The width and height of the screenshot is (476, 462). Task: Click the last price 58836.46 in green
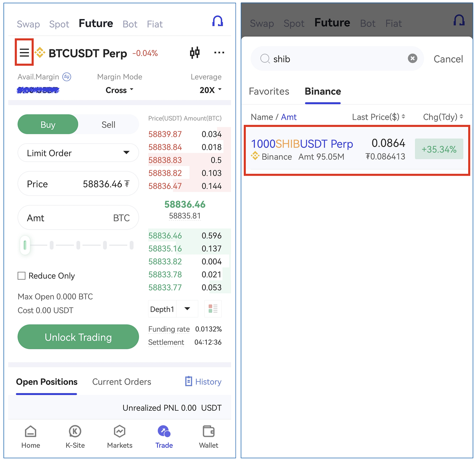(185, 205)
